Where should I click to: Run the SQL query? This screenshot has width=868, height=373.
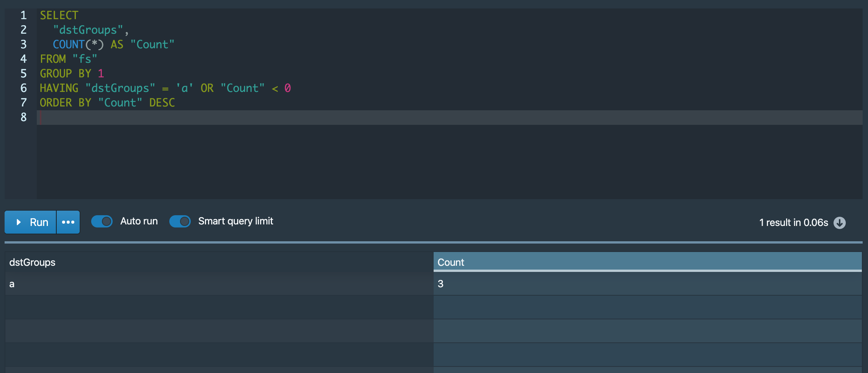[31, 222]
